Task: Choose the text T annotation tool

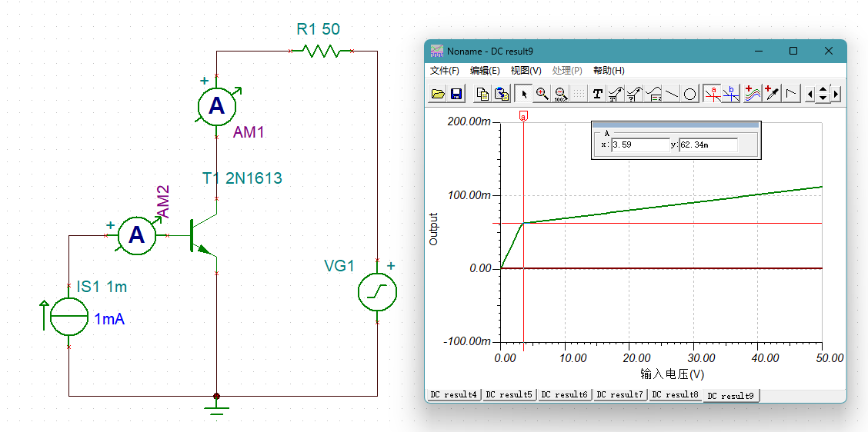Action: [597, 94]
